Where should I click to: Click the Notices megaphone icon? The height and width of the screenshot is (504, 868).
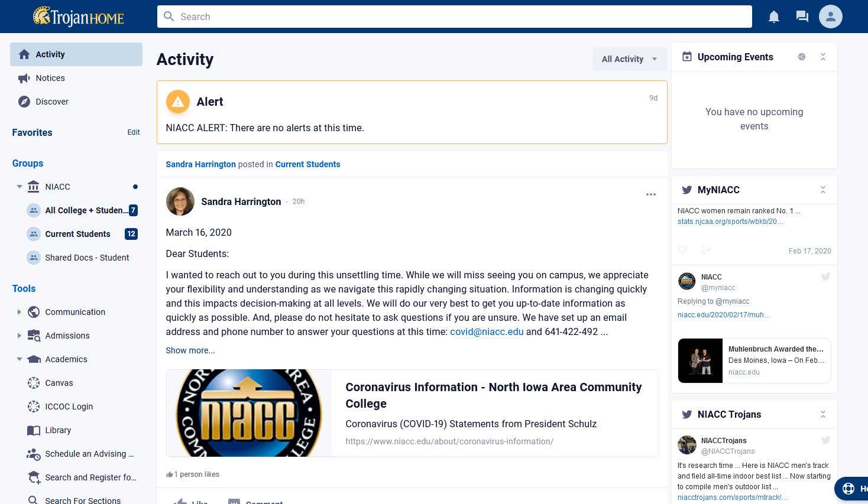[x=24, y=78]
